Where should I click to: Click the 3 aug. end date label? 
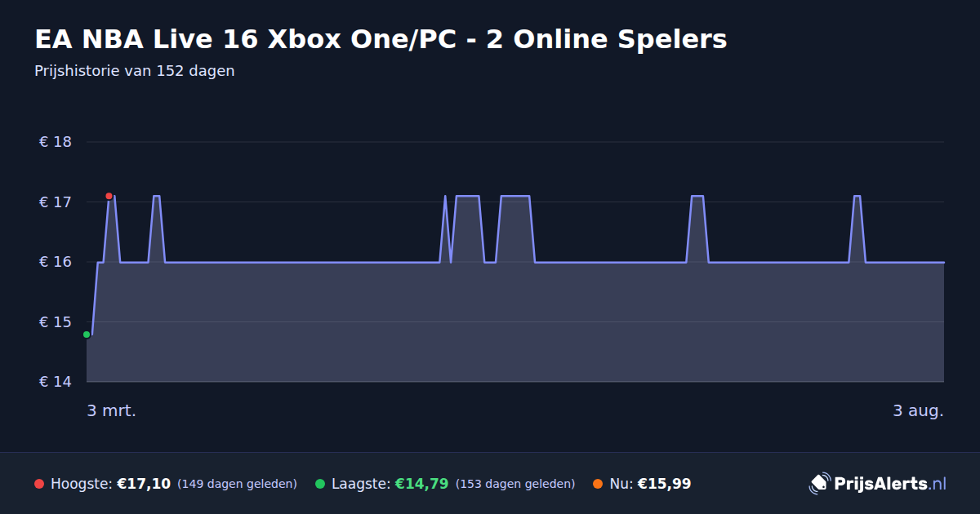click(x=918, y=410)
